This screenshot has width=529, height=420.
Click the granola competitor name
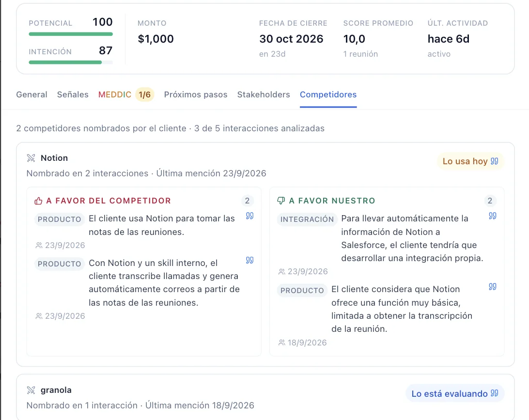click(x=56, y=390)
